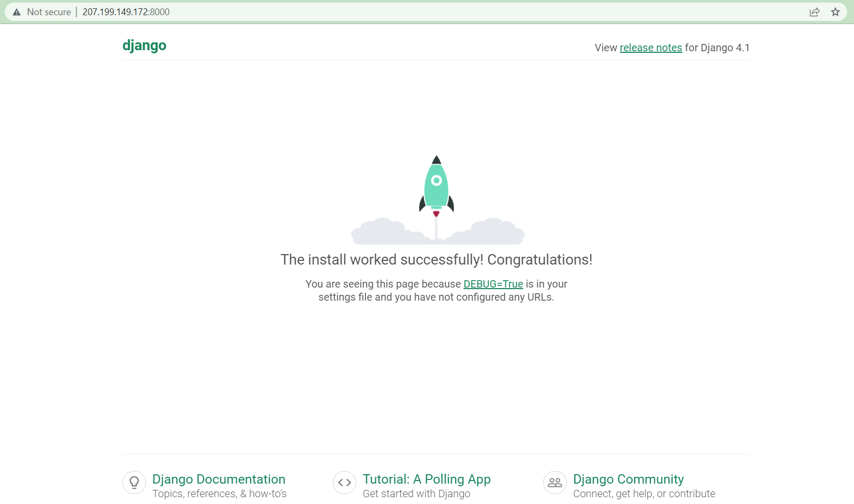Screen dimensions: 854x504
Task: Bookmark this page with the star icon
Action: (x=835, y=12)
